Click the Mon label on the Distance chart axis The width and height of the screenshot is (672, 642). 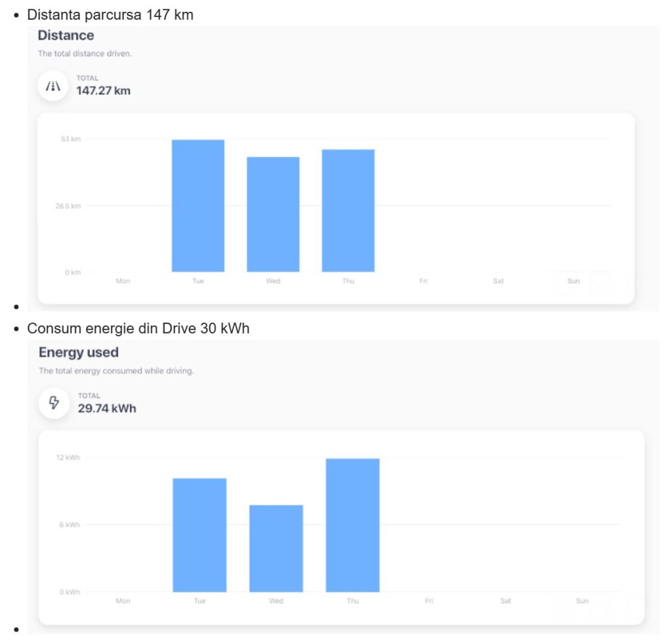pos(123,281)
